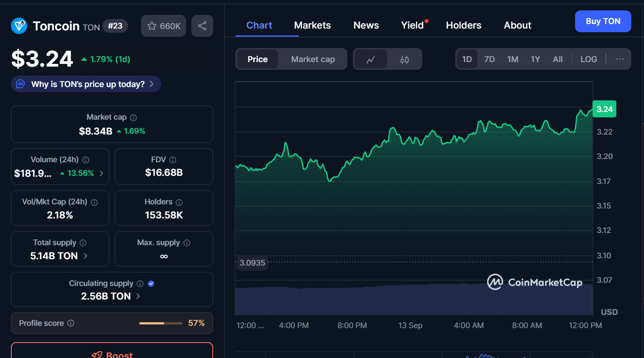Click the rocket icon on Boost button
Screen dimensions: 644x358
tap(96, 355)
